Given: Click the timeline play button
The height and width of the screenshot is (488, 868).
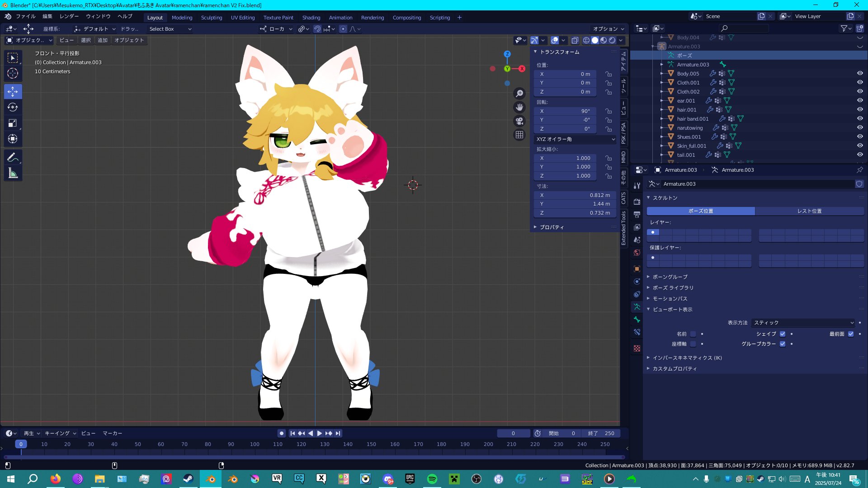Looking at the screenshot, I should coord(320,433).
